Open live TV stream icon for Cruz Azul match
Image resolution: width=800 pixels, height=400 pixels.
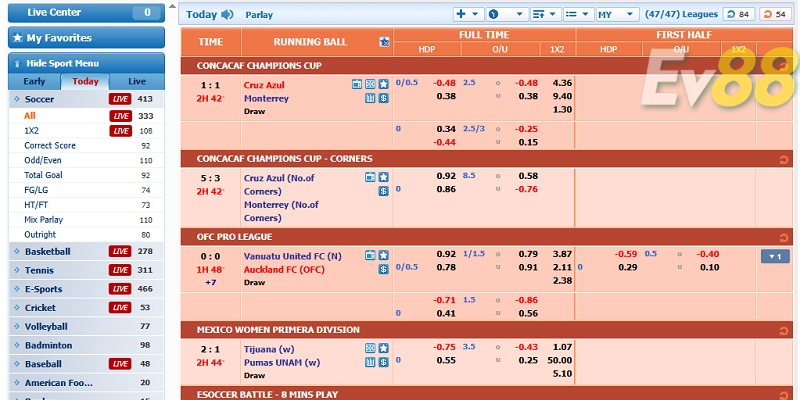coord(357,84)
